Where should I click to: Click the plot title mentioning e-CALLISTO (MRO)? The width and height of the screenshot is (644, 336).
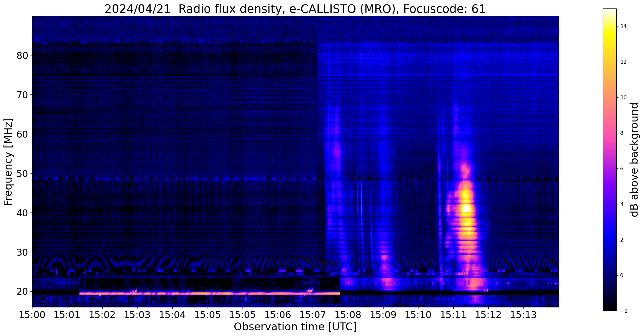click(x=295, y=9)
